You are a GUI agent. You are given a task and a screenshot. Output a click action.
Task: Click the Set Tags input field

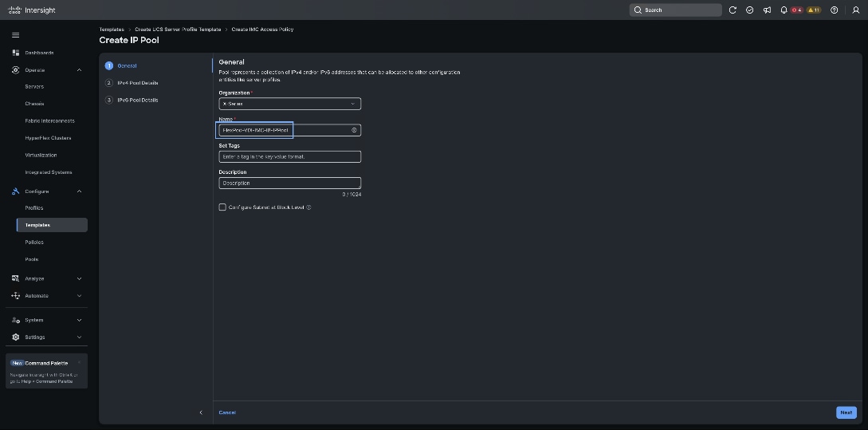[289, 157]
